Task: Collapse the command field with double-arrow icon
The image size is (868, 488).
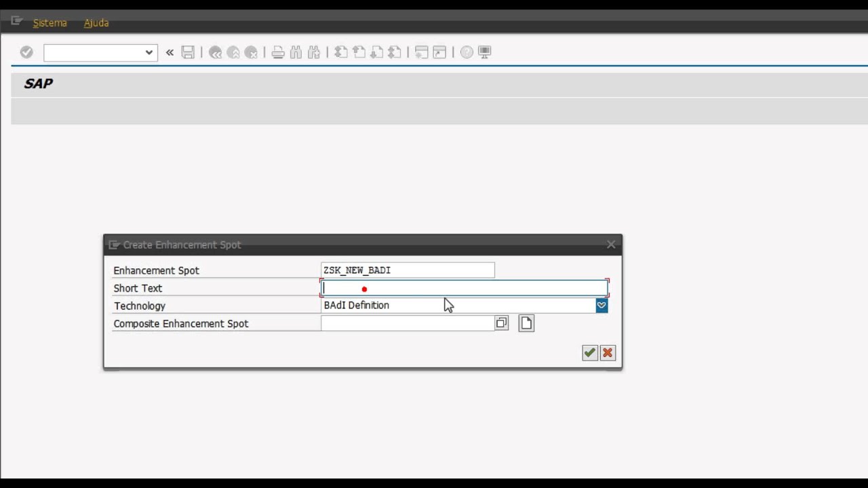Action: (170, 52)
